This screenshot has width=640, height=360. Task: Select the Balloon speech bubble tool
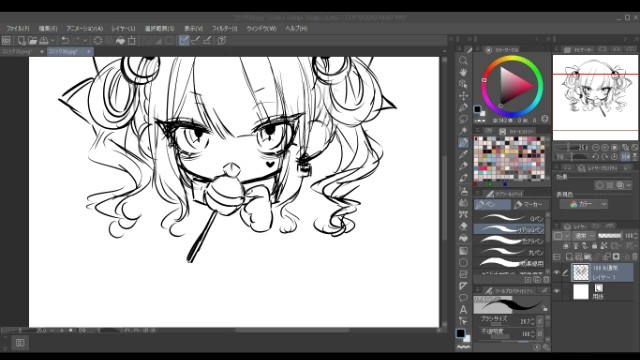pyautogui.click(x=463, y=298)
